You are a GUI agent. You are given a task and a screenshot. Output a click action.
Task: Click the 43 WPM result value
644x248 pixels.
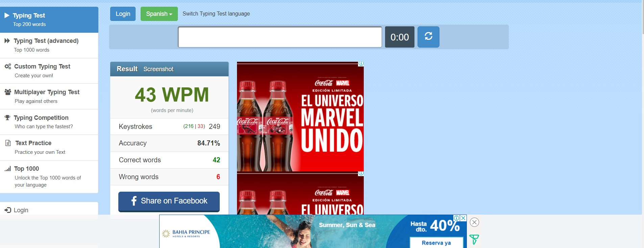pyautogui.click(x=172, y=94)
